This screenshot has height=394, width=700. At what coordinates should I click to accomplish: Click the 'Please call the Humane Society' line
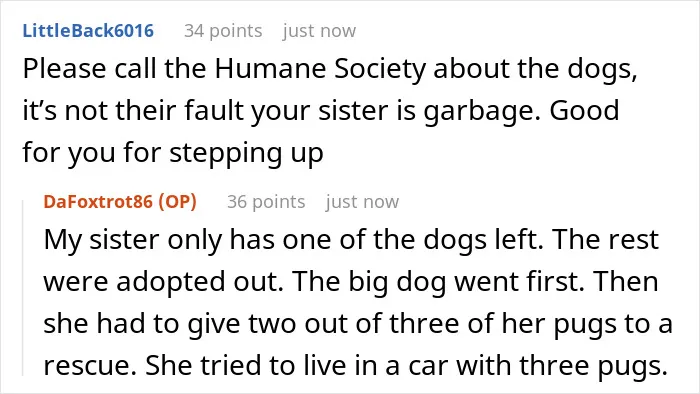pos(330,69)
